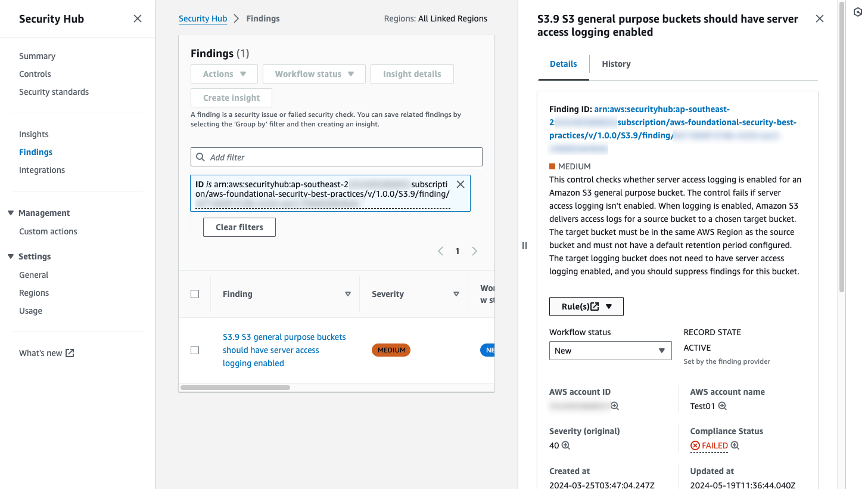868x489 pixels.
Task: Click the magnify icon beside AWS account ID
Action: coord(615,406)
